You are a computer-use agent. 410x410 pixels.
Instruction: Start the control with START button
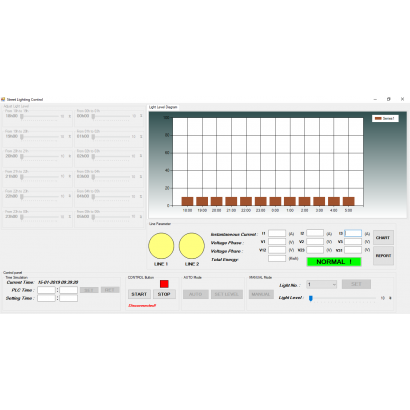coord(139,294)
